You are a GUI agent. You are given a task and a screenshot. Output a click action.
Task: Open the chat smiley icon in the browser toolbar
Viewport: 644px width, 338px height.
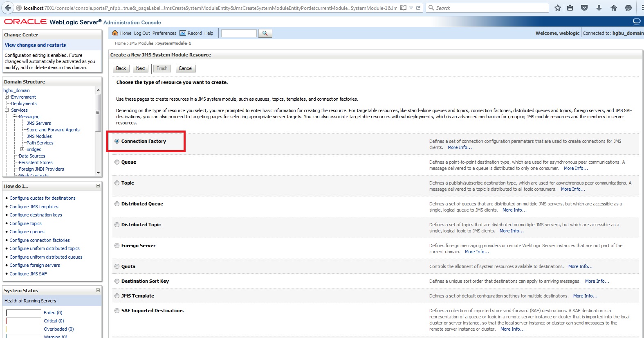pyautogui.click(x=628, y=8)
